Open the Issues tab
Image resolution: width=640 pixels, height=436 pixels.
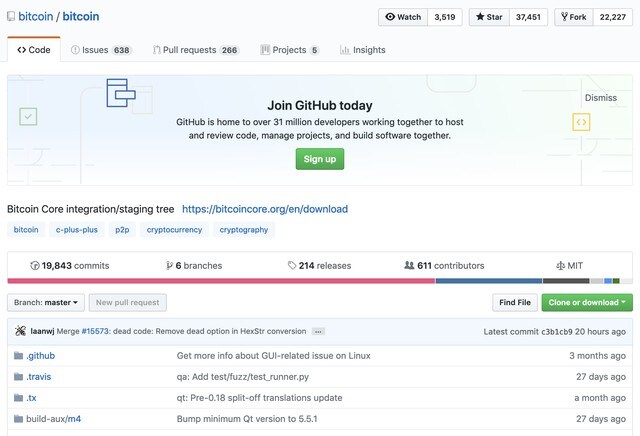[101, 50]
